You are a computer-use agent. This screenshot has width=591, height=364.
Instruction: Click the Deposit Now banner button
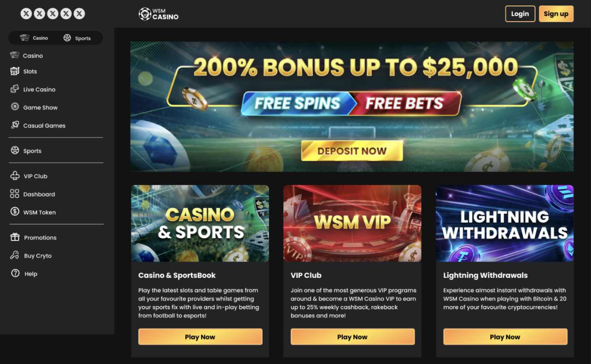[x=352, y=151]
